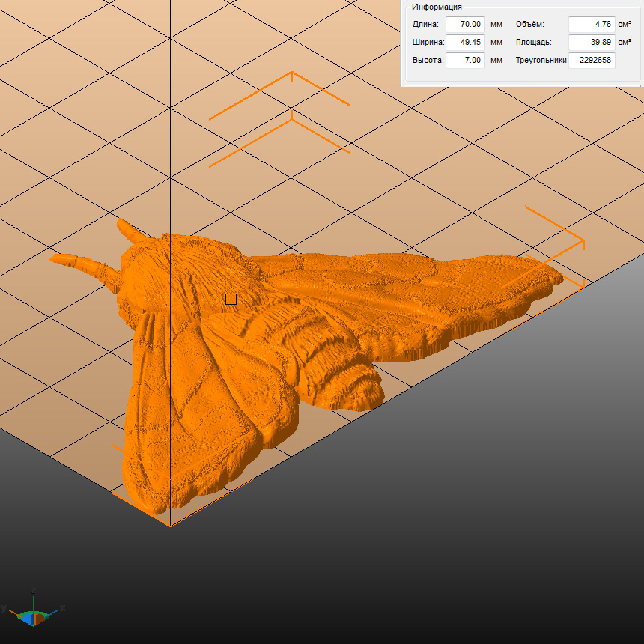The width and height of the screenshot is (644, 644).
Task: Click the Высота value field
Action: [x=465, y=61]
